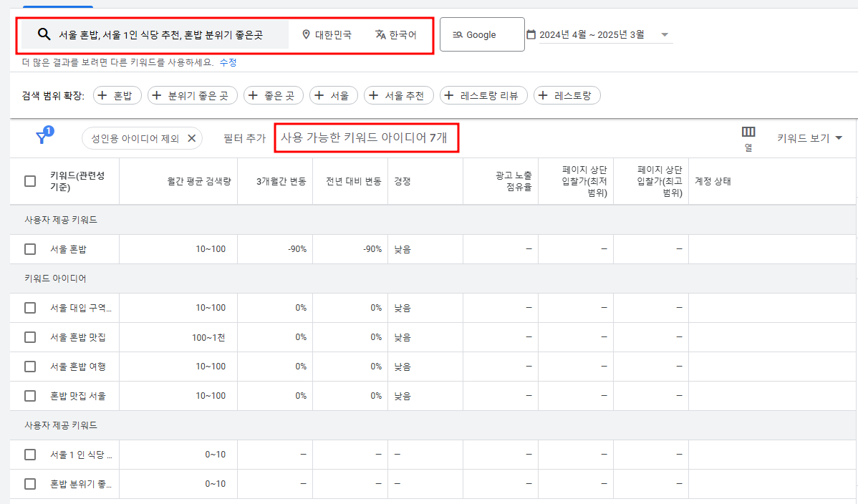
Task: Check the 서울 혼밥 맛집 row checkbox
Action: [30, 337]
